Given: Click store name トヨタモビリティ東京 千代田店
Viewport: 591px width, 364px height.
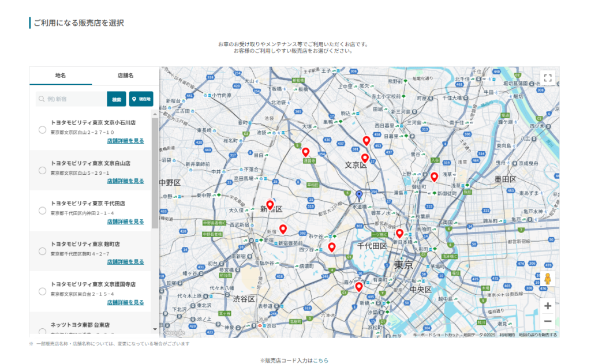Looking at the screenshot, I should (88, 204).
